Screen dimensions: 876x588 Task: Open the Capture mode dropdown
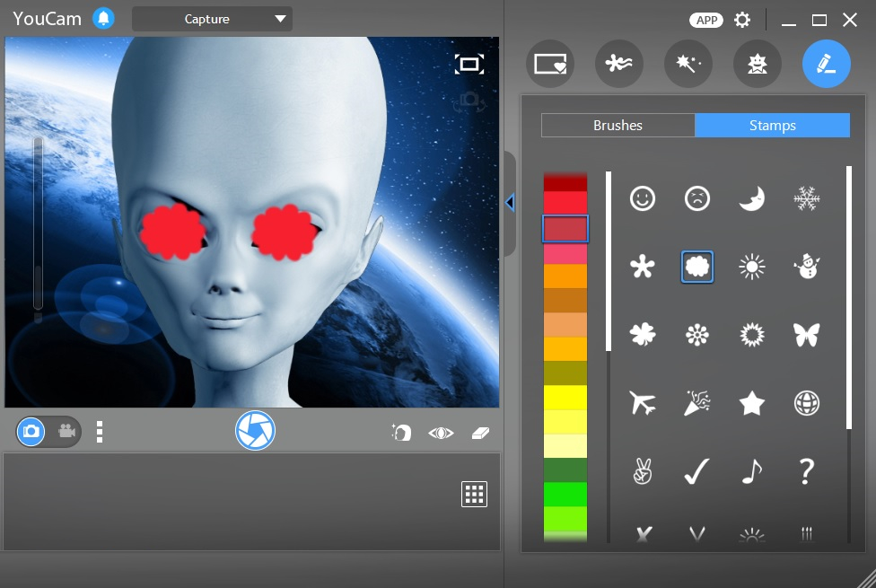(212, 19)
